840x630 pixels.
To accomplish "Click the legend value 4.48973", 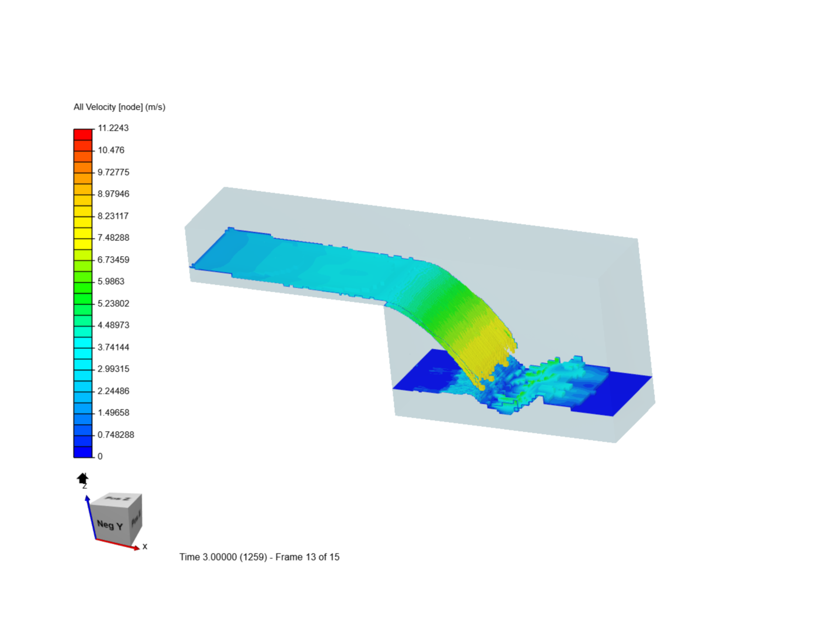I will coord(113,325).
